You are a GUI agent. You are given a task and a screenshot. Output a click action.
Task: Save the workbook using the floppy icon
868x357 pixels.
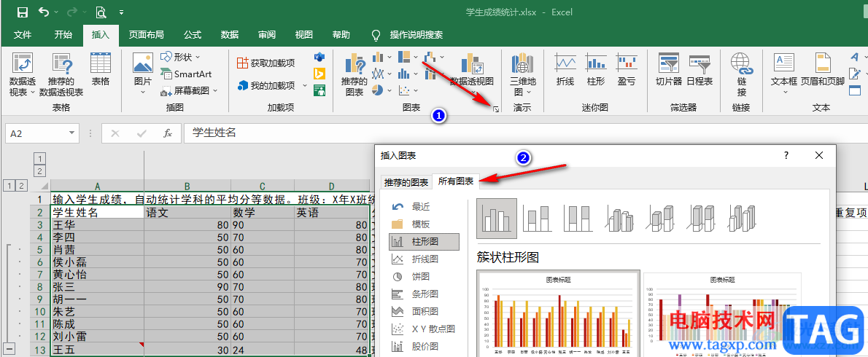coord(22,12)
